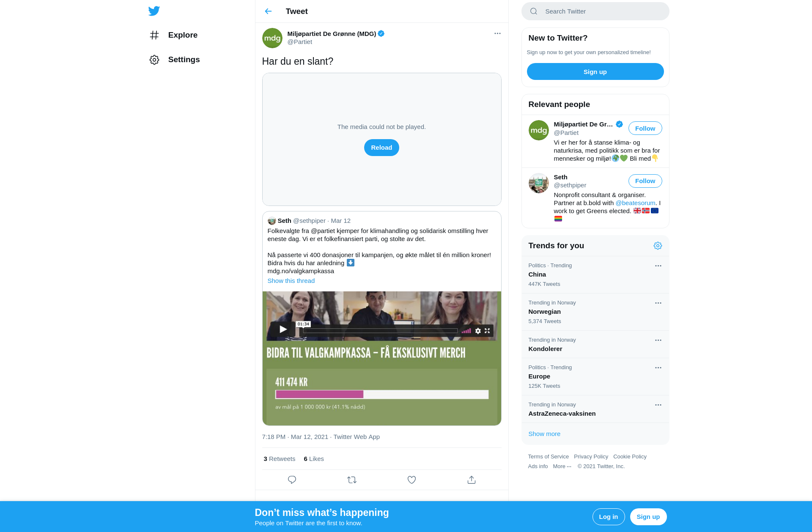This screenshot has width=812, height=532.
Task: Click the donation progress bar in image
Action: coord(382,395)
